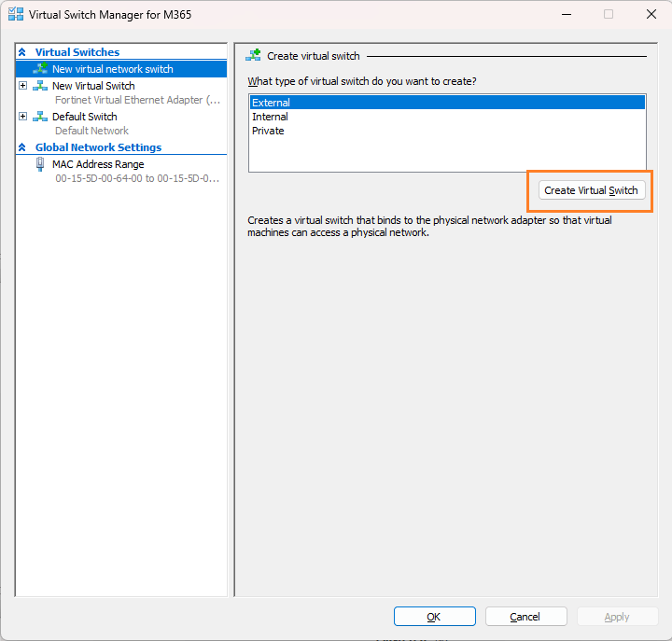Collapse the Virtual Switches section chevron
The image size is (672, 641).
(22, 52)
